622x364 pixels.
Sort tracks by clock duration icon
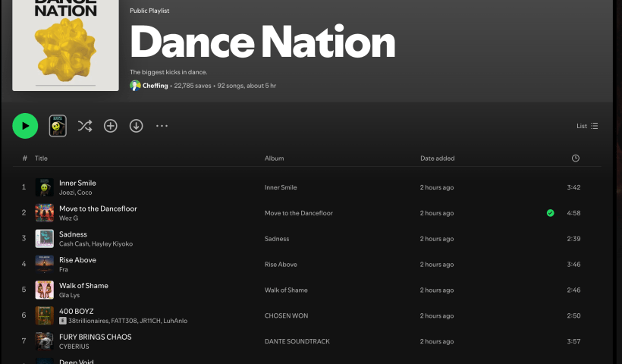click(x=575, y=158)
